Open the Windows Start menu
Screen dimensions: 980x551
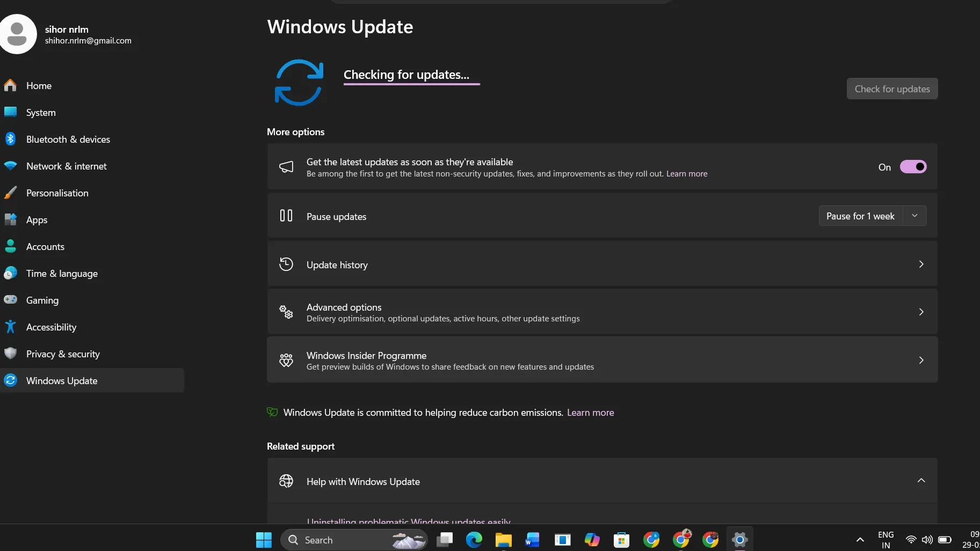tap(264, 540)
